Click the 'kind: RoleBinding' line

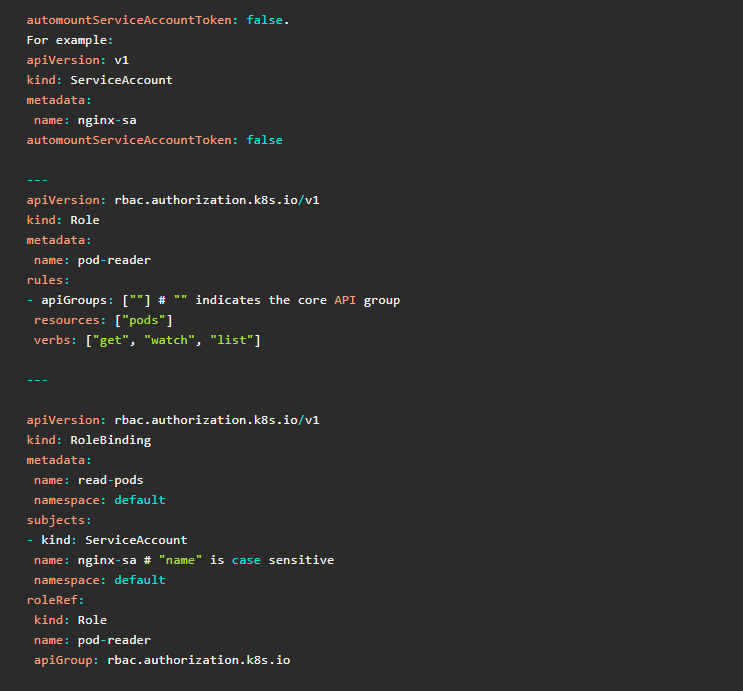tap(89, 440)
